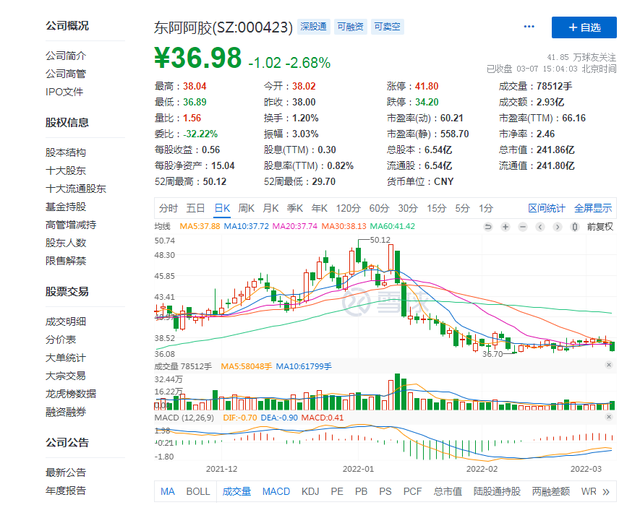The height and width of the screenshot is (505, 640).
Task: Toggle the KDJ indicator
Action: pos(310,492)
